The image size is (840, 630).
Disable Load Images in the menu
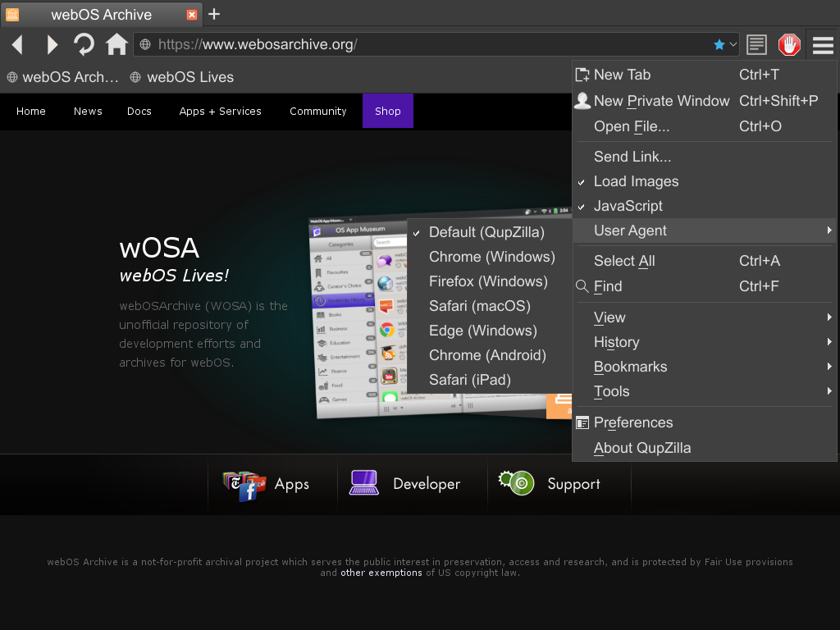click(x=637, y=181)
